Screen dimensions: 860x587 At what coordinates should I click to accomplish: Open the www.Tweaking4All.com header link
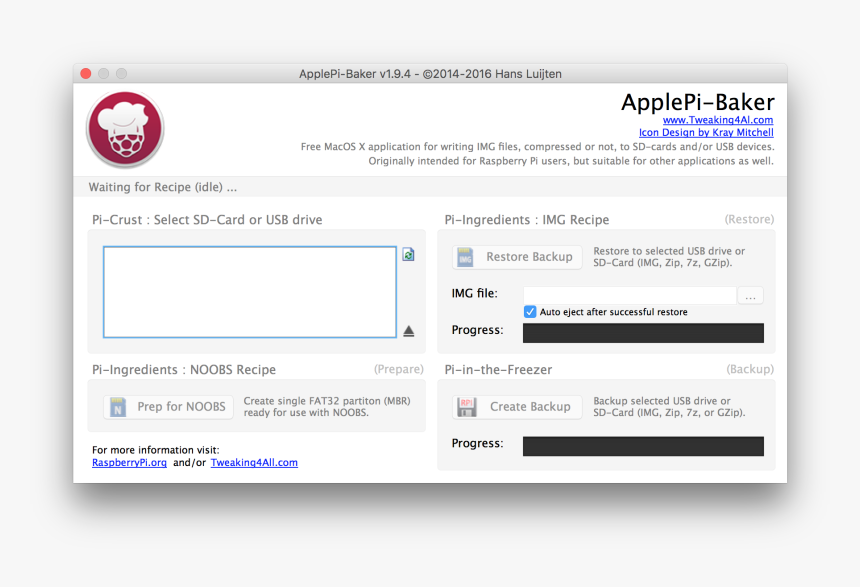pos(717,120)
